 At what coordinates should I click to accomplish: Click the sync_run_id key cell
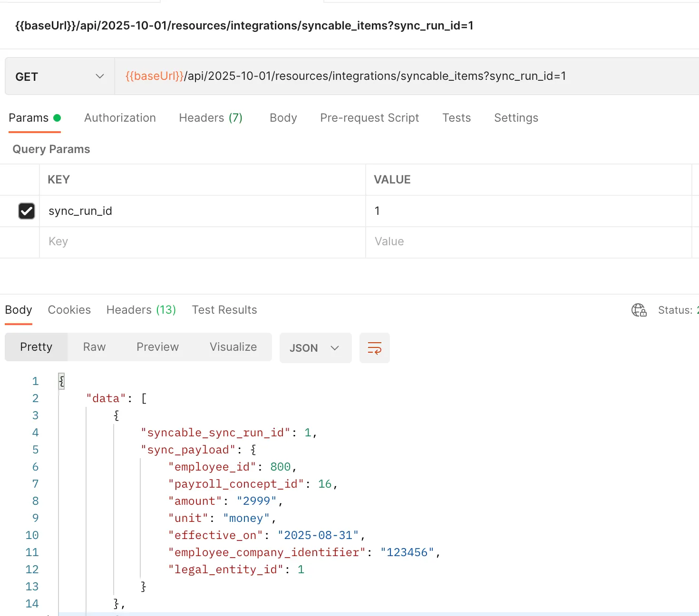tap(203, 211)
